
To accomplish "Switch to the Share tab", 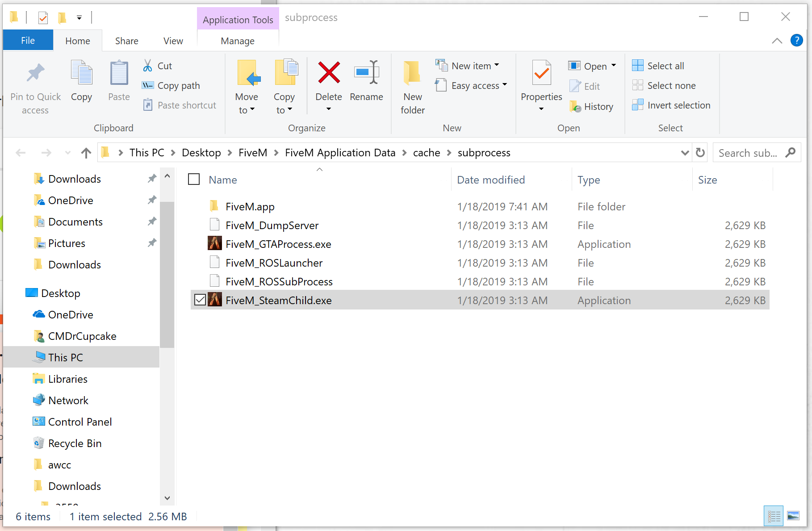I will pyautogui.click(x=127, y=41).
